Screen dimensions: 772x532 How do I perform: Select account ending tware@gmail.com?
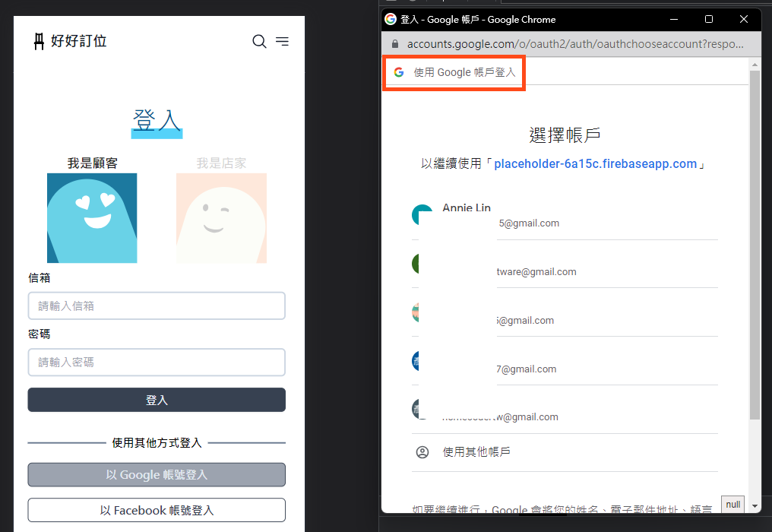coord(565,264)
